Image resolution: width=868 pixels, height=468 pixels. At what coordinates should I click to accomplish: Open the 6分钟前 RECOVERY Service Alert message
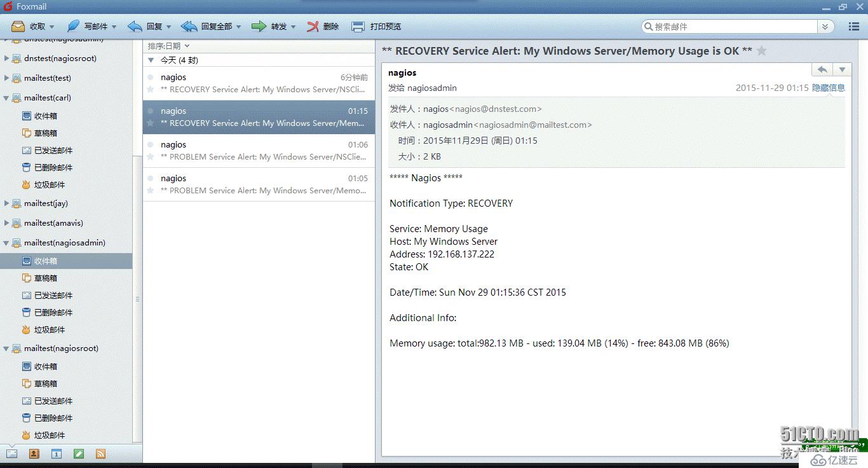click(259, 83)
